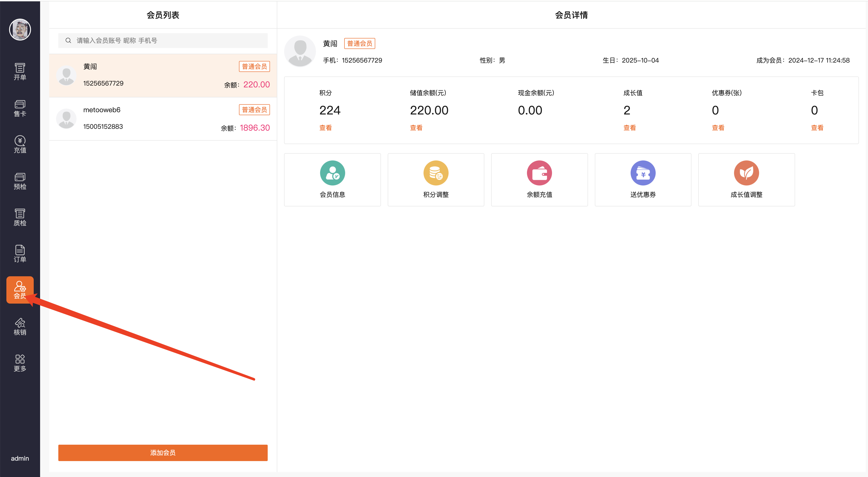Image resolution: width=868 pixels, height=477 pixels.
Task: Open the 开单 billing sidebar icon
Action: pos(20,71)
